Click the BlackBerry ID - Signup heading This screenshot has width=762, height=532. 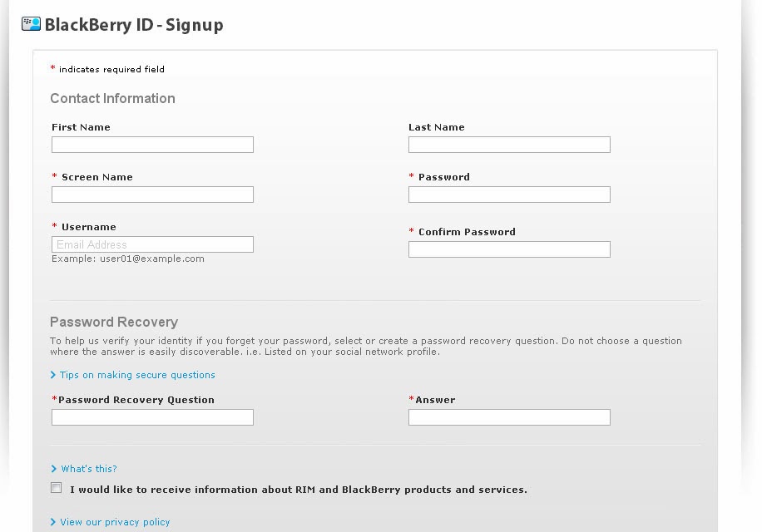pos(134,25)
